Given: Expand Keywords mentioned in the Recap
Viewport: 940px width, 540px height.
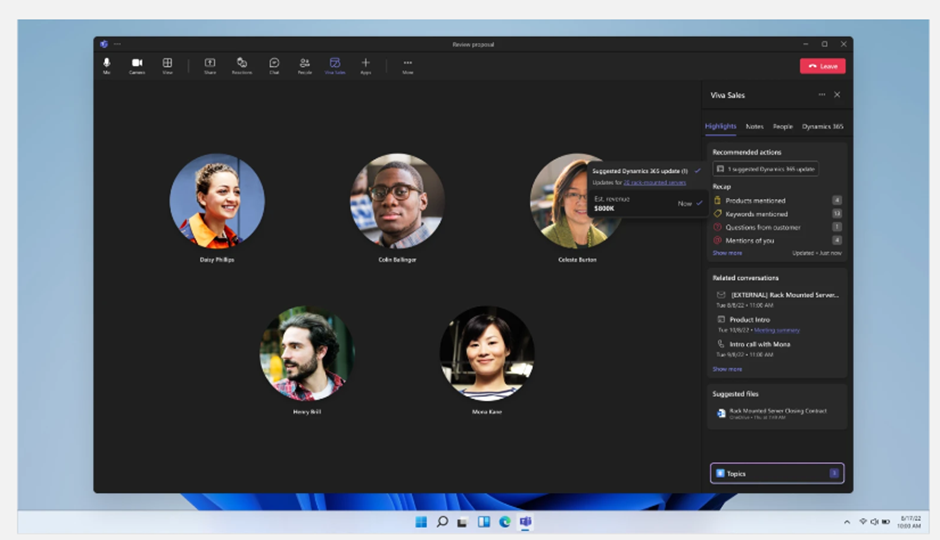Looking at the screenshot, I should click(777, 213).
